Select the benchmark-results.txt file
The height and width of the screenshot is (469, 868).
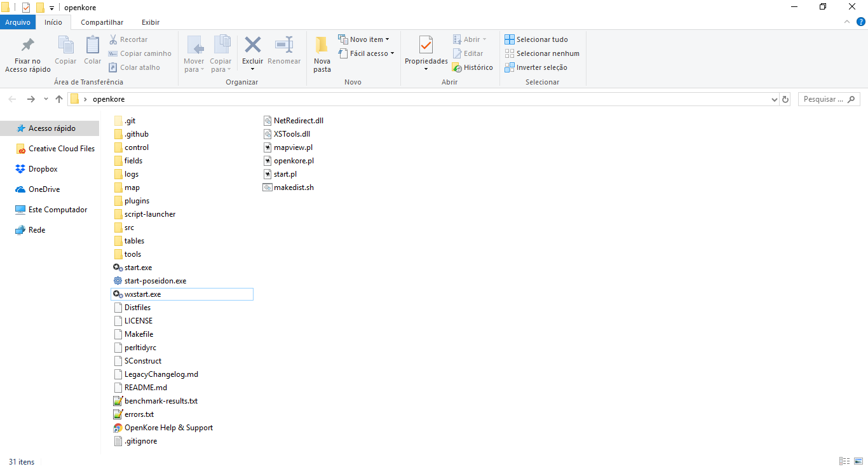click(156, 401)
